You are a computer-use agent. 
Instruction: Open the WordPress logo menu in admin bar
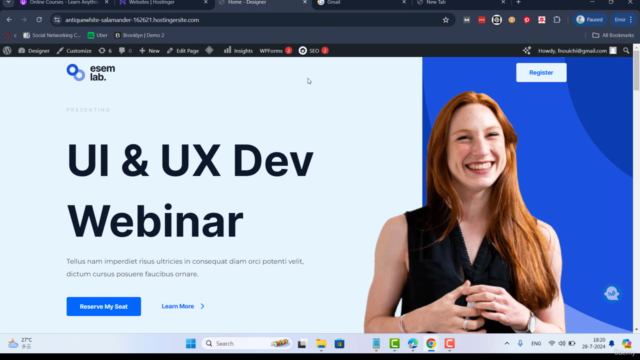coord(7,51)
